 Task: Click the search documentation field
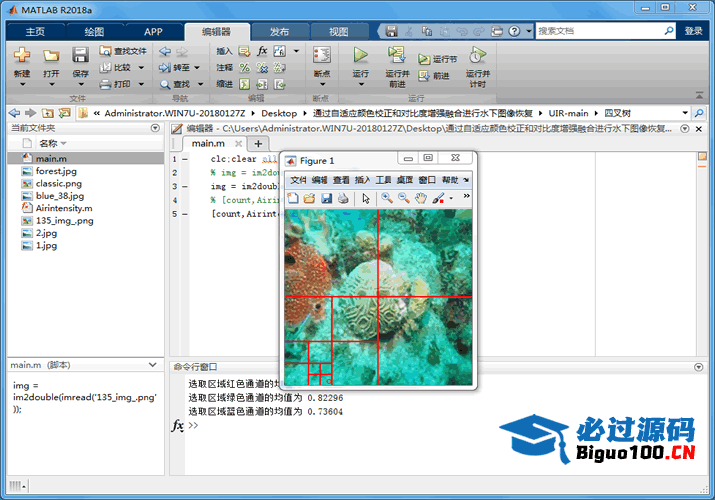pyautogui.click(x=599, y=31)
